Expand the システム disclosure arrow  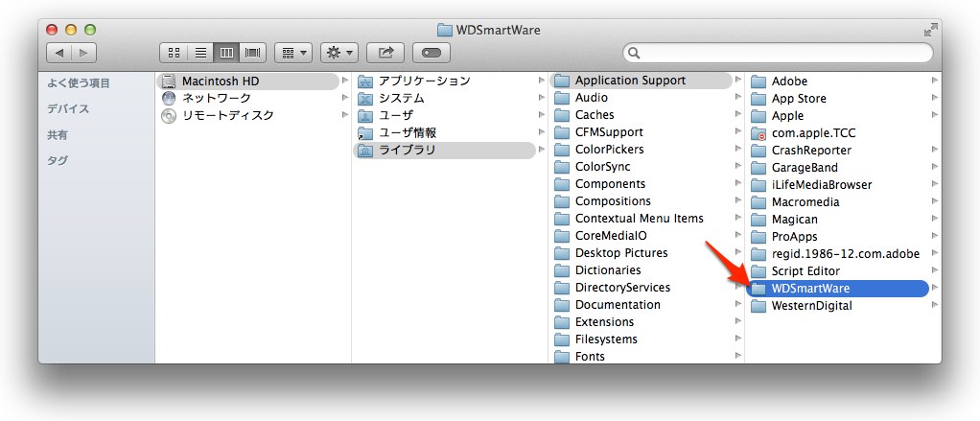click(x=542, y=98)
